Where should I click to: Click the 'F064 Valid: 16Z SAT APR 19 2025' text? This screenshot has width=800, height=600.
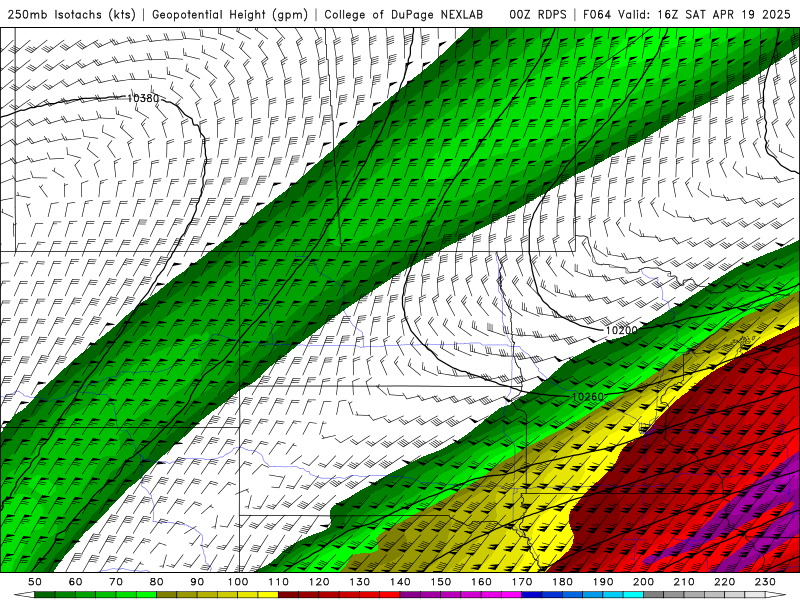click(686, 14)
